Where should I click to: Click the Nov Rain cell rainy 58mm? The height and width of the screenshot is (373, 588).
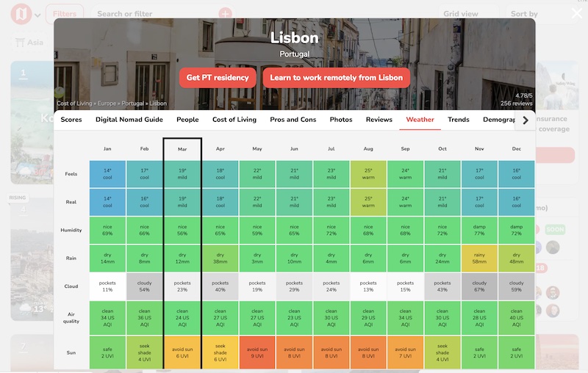[x=479, y=258]
